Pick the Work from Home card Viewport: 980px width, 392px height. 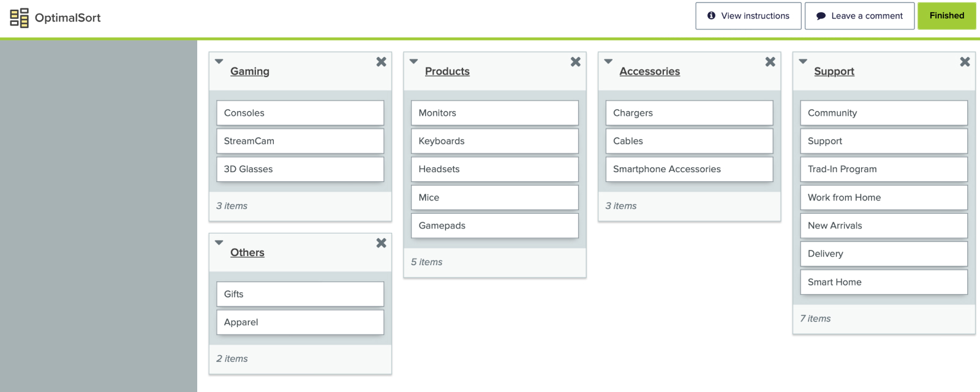click(x=883, y=197)
